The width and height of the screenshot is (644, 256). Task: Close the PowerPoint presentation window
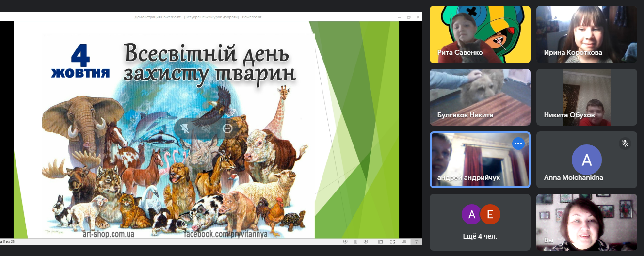pyautogui.click(x=417, y=17)
